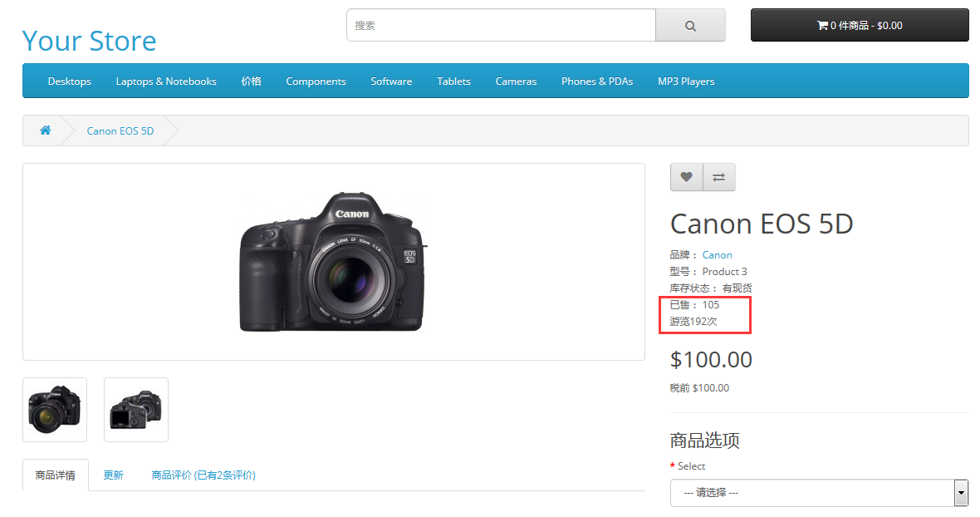Open the shopping cart 0 件商品 button

click(860, 25)
